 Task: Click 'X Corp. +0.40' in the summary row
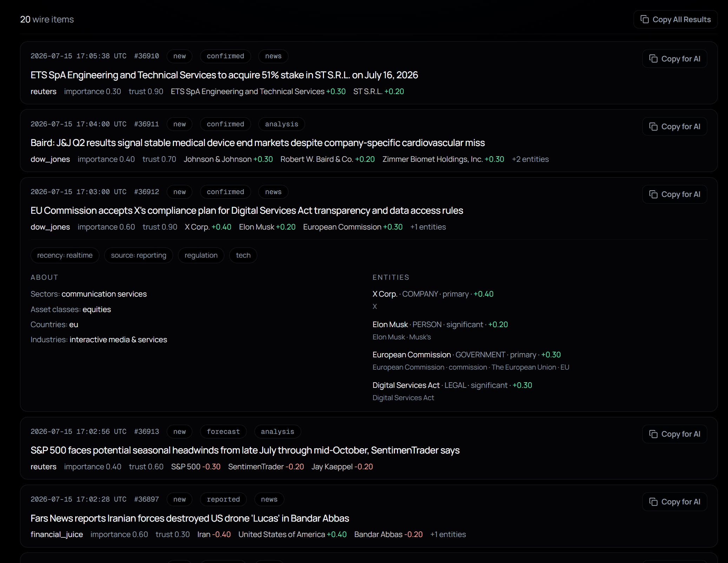(x=208, y=227)
